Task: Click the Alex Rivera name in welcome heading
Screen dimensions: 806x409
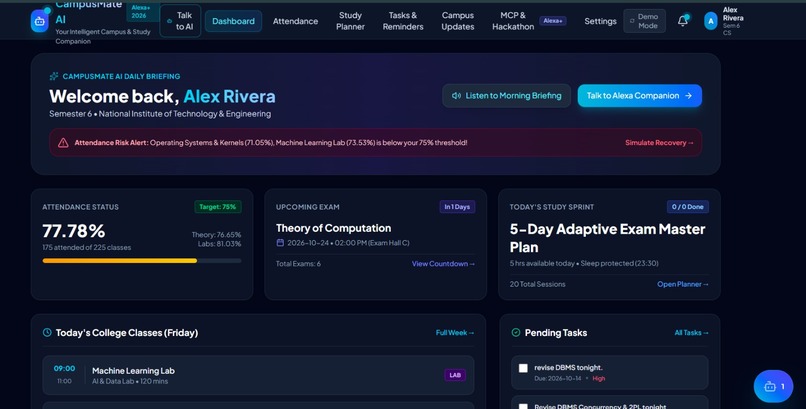Action: 229,96
